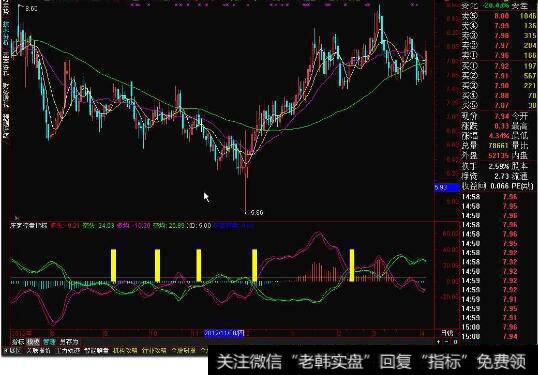This screenshot has height=375, width=538.
Task: Click the 净资 2.73 value
Action: [x=501, y=176]
